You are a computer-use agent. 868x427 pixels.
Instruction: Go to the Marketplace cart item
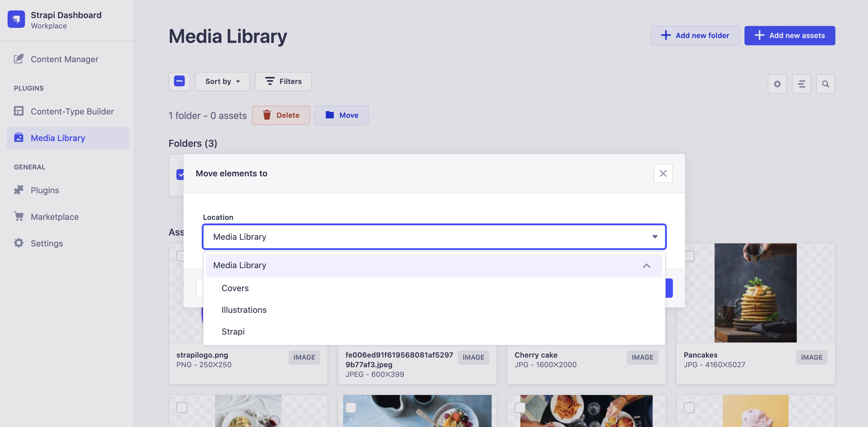55,217
